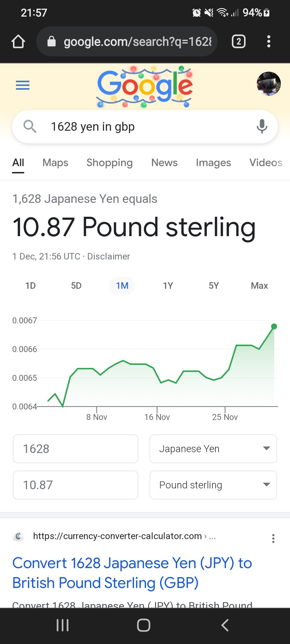290x644 pixels.
Task: Open the browser three-dot overflow menu
Action: coord(268,42)
